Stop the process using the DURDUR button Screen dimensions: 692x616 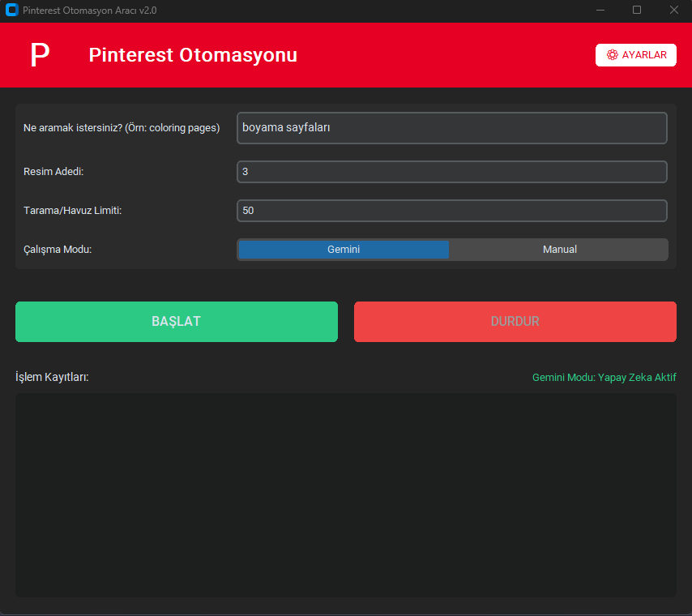(x=515, y=322)
